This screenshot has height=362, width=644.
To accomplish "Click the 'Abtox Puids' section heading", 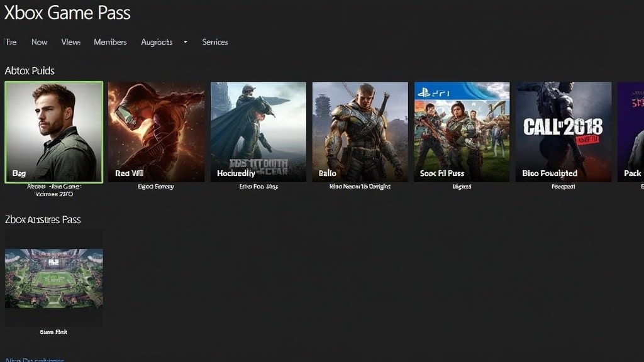I will [x=30, y=70].
